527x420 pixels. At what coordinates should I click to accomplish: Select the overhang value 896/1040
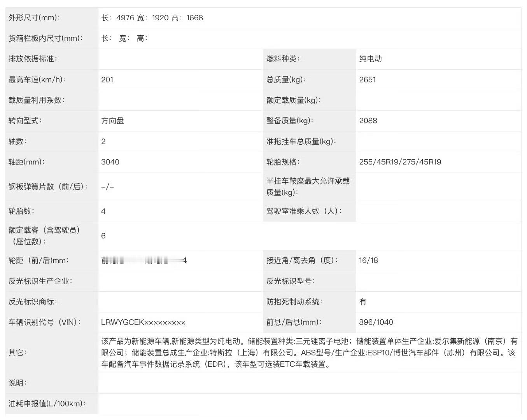[376, 322]
